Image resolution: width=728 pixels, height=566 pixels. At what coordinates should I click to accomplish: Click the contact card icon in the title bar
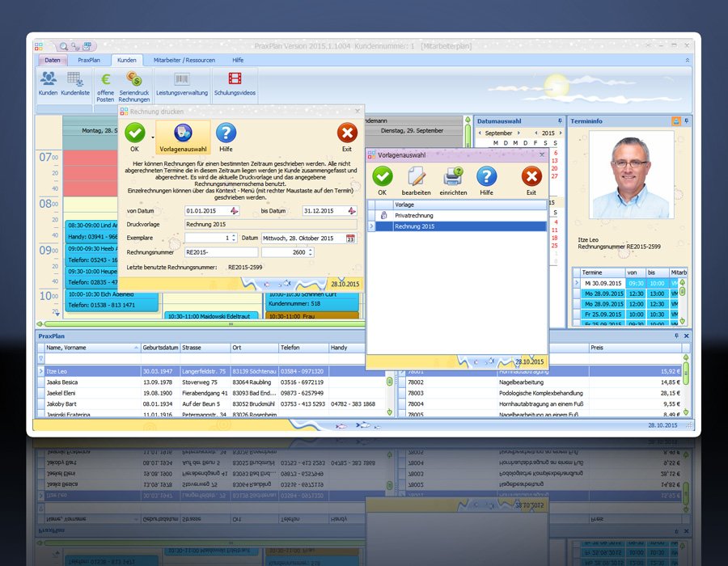87,46
